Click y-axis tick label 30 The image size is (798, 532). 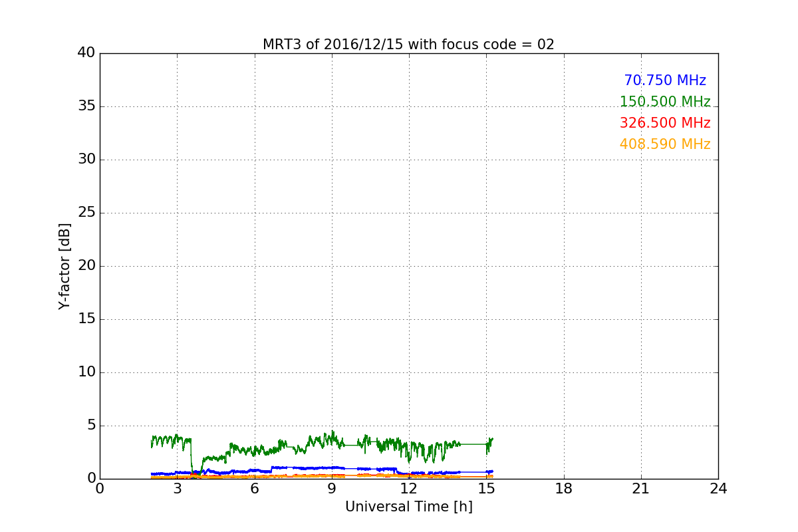(x=86, y=160)
